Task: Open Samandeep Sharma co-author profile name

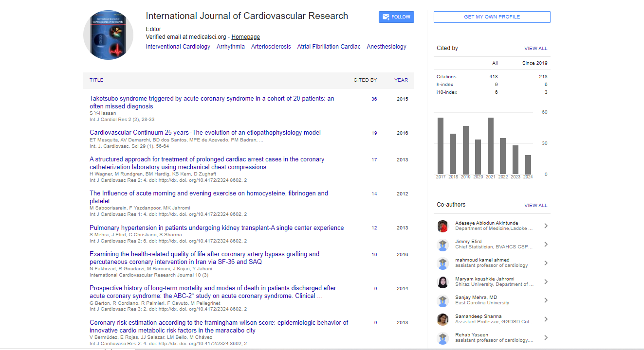Action: coord(478,316)
